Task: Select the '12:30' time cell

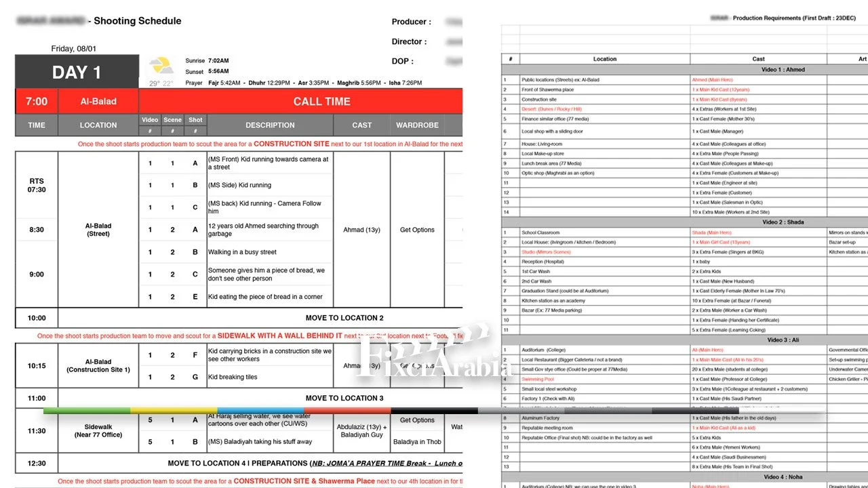Action: tap(37, 464)
